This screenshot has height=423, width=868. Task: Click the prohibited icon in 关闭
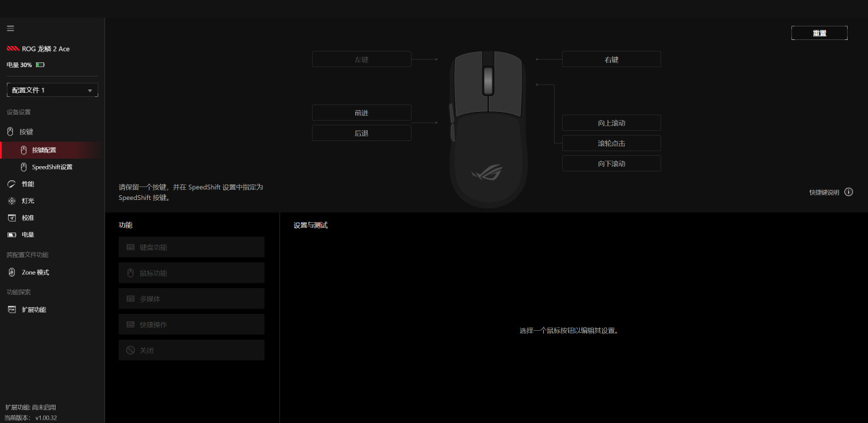pyautogui.click(x=131, y=350)
